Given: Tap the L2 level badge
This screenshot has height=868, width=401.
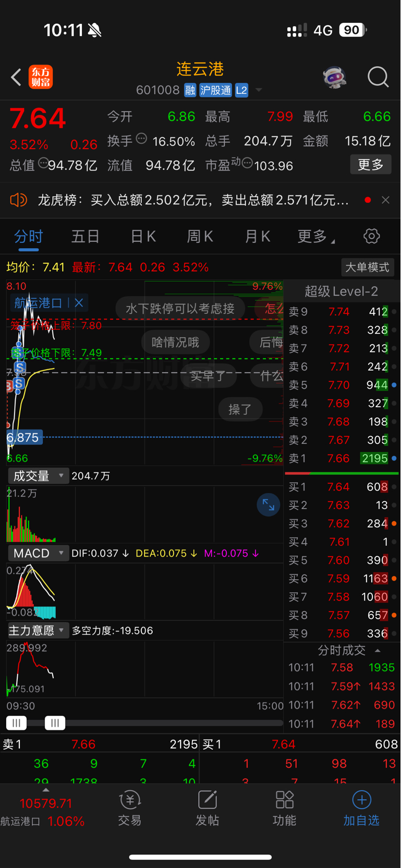Looking at the screenshot, I should 241,90.
